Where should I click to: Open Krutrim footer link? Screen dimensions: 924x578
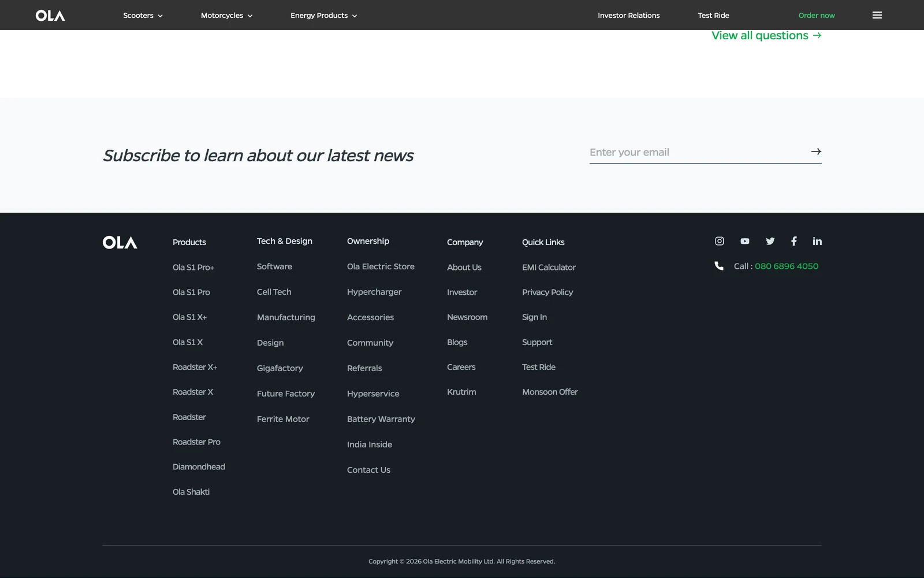pyautogui.click(x=461, y=392)
